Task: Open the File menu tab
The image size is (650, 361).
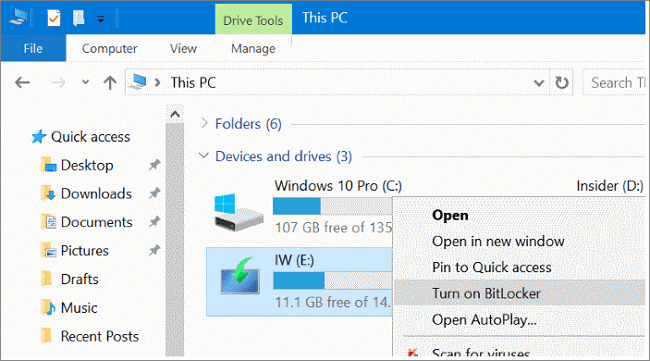Action: click(x=33, y=48)
